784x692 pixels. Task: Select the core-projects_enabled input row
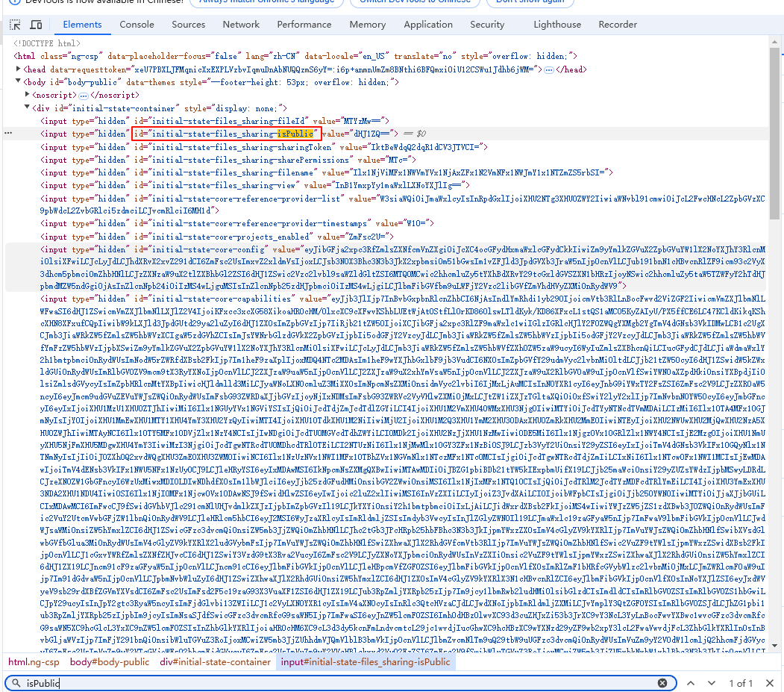pos(217,237)
